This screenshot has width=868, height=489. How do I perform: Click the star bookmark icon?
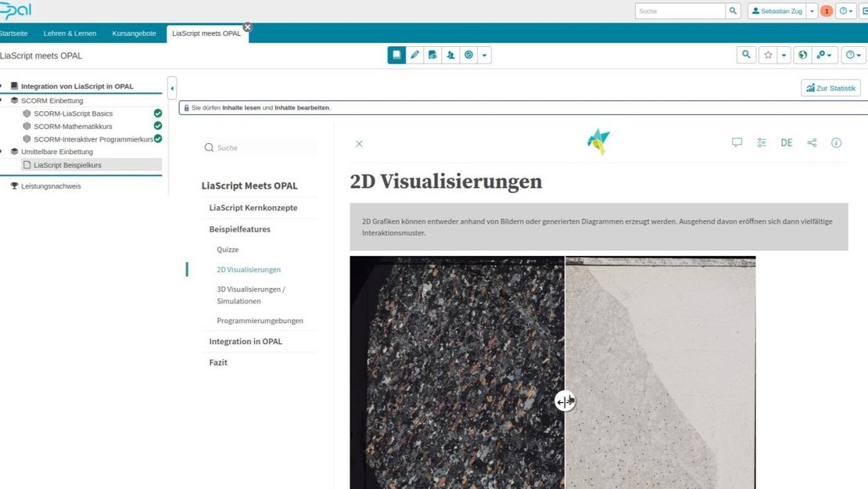coord(768,55)
